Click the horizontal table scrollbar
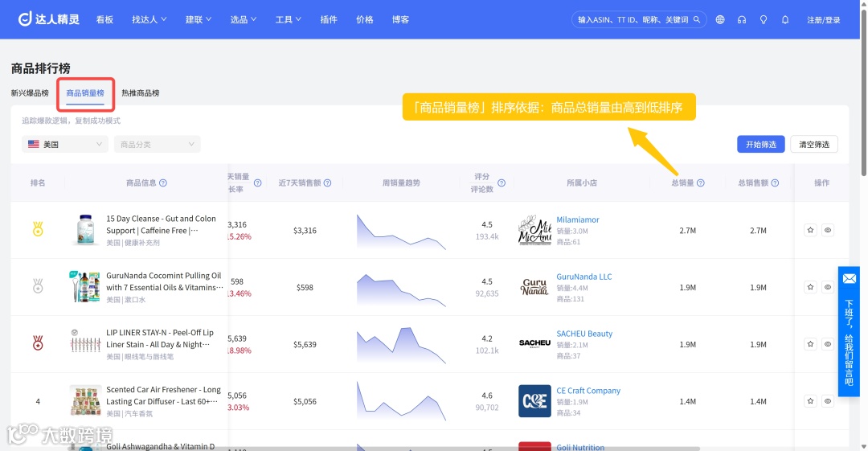868x451 pixels. coord(383,449)
